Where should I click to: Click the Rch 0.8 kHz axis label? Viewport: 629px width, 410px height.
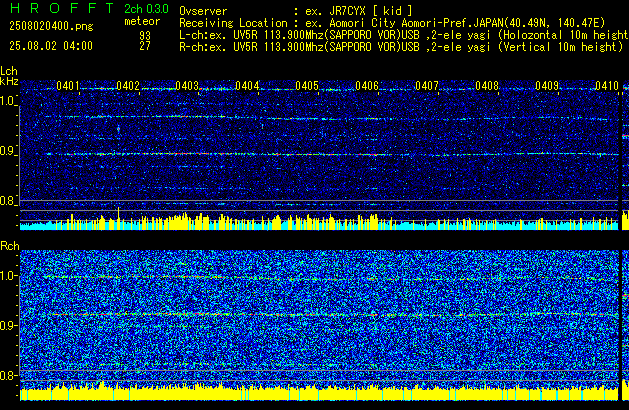coord(8,375)
